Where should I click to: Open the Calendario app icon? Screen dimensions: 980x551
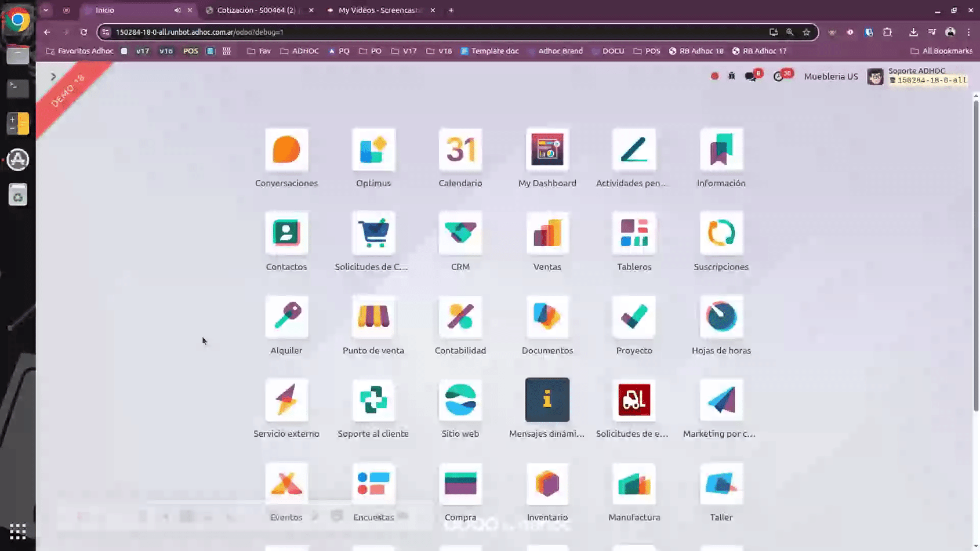click(460, 150)
